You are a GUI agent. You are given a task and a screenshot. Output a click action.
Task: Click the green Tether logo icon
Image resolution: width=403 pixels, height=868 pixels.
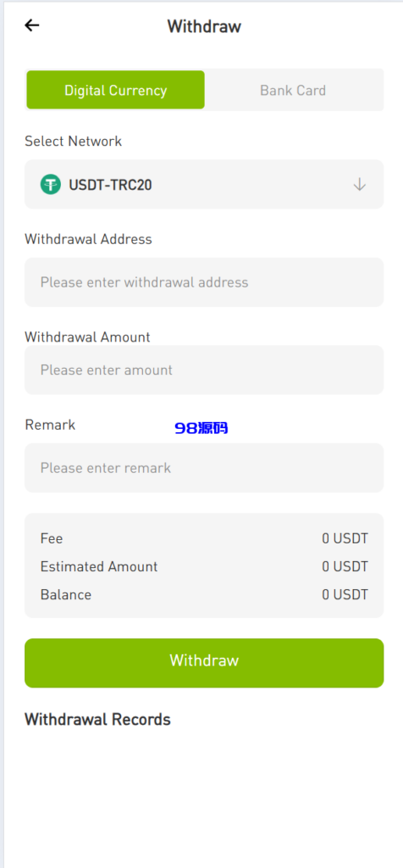tap(50, 184)
